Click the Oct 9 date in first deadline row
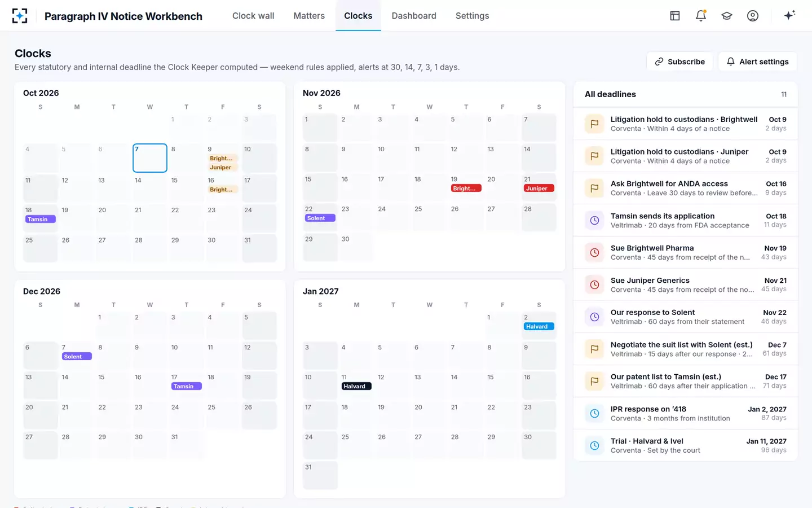Image resolution: width=812 pixels, height=508 pixels. click(778, 120)
